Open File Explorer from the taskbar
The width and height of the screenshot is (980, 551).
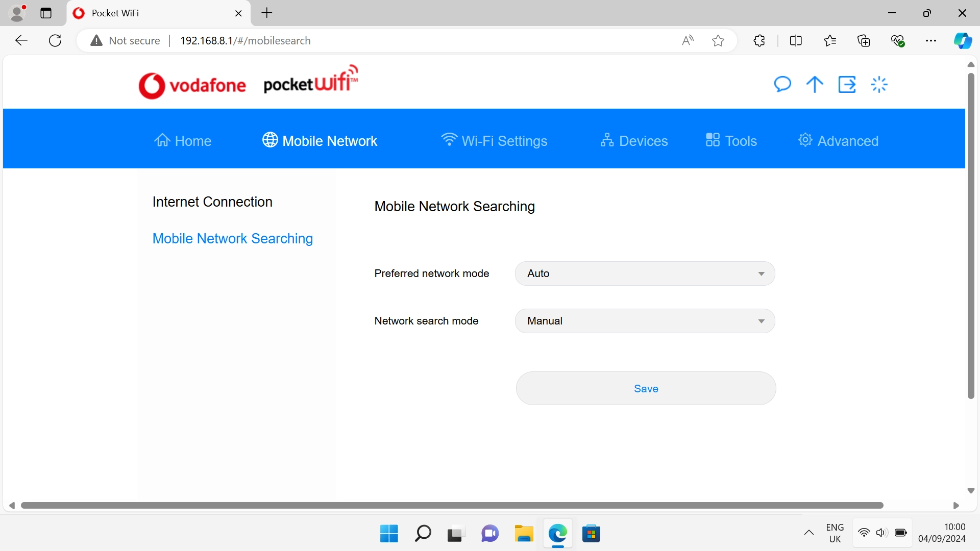(524, 533)
